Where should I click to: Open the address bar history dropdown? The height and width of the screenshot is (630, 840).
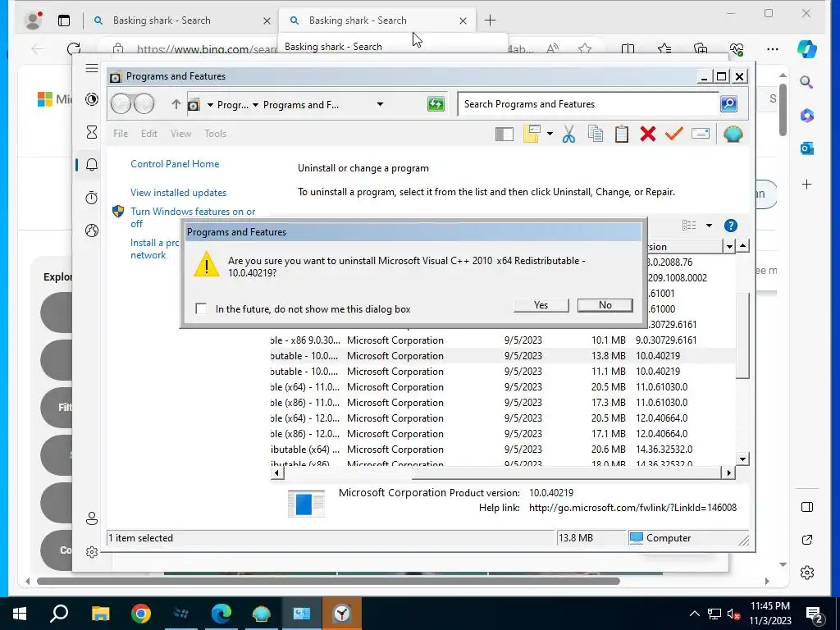pyautogui.click(x=380, y=104)
